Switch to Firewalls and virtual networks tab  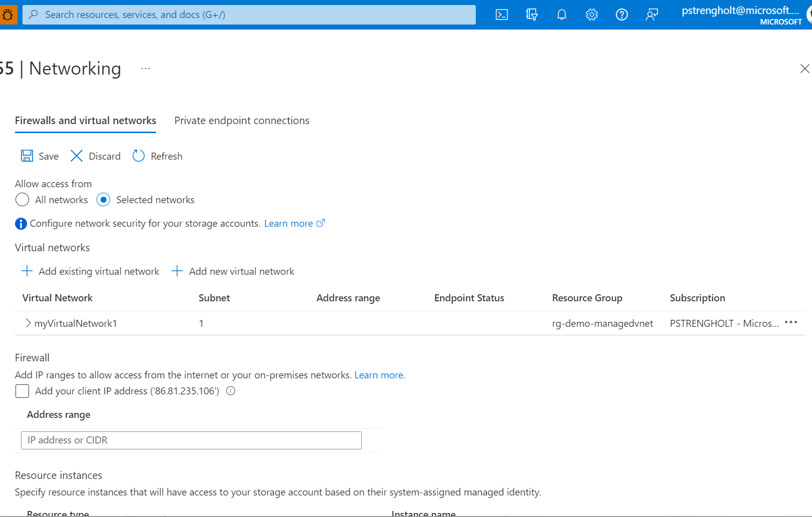tap(86, 121)
